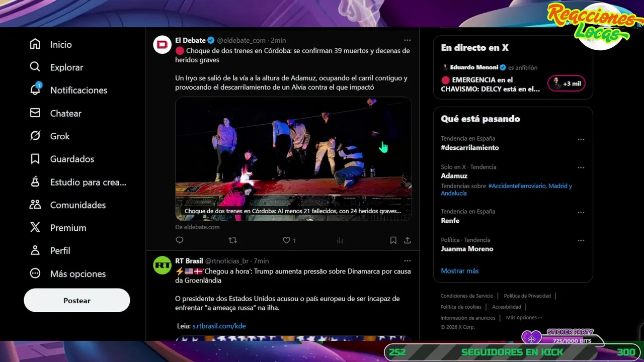Screen dimensions: 644x362
Task: Go to Explorar in sidebar
Action: click(x=66, y=67)
